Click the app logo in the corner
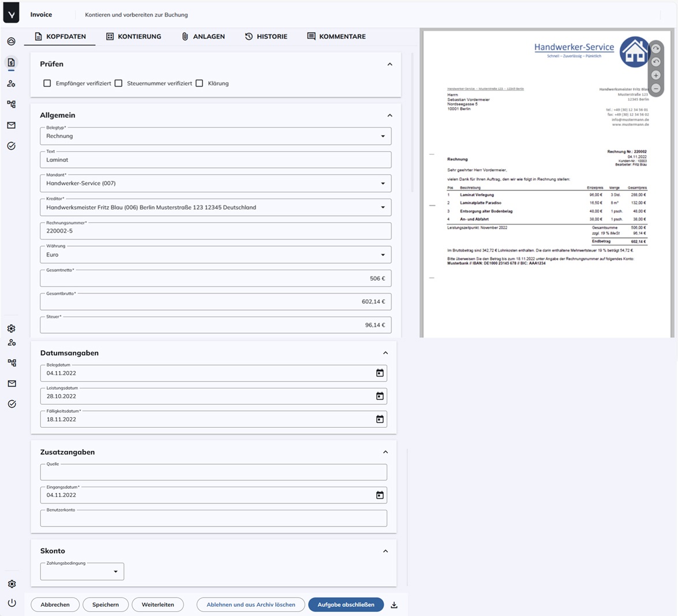678x616 pixels. [x=11, y=12]
